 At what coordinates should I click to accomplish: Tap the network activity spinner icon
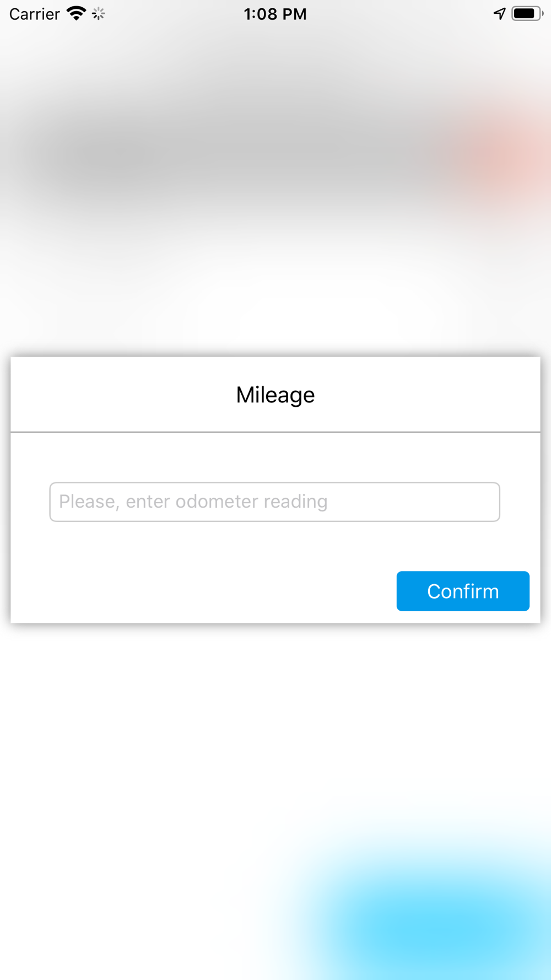tap(99, 14)
